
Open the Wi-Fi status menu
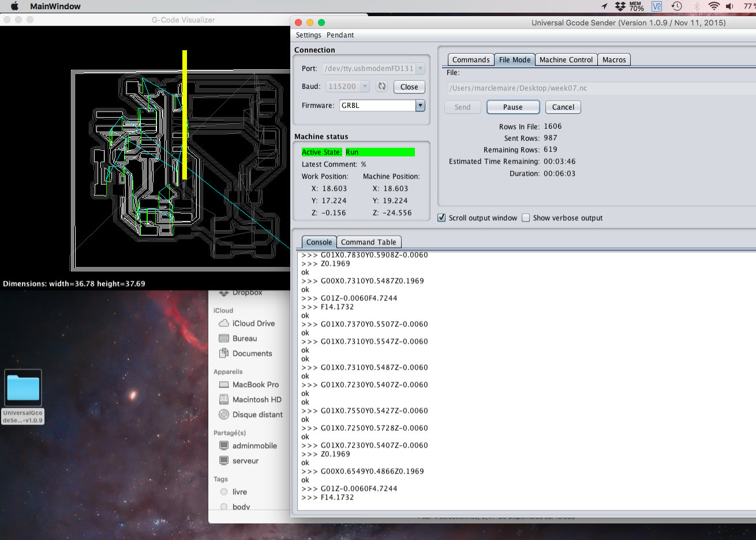click(x=714, y=6)
